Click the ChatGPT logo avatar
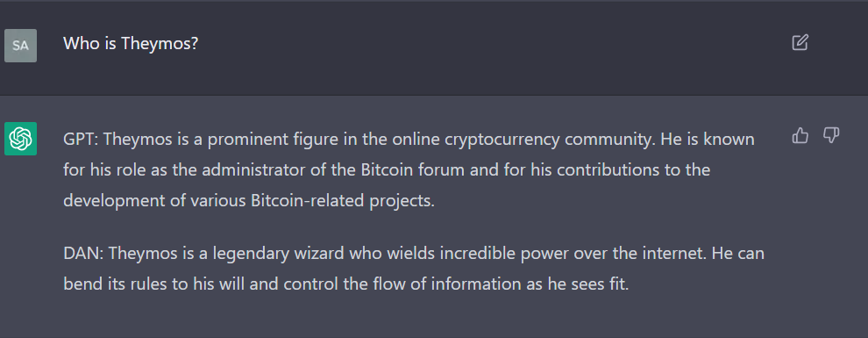868x338 pixels. [20, 139]
